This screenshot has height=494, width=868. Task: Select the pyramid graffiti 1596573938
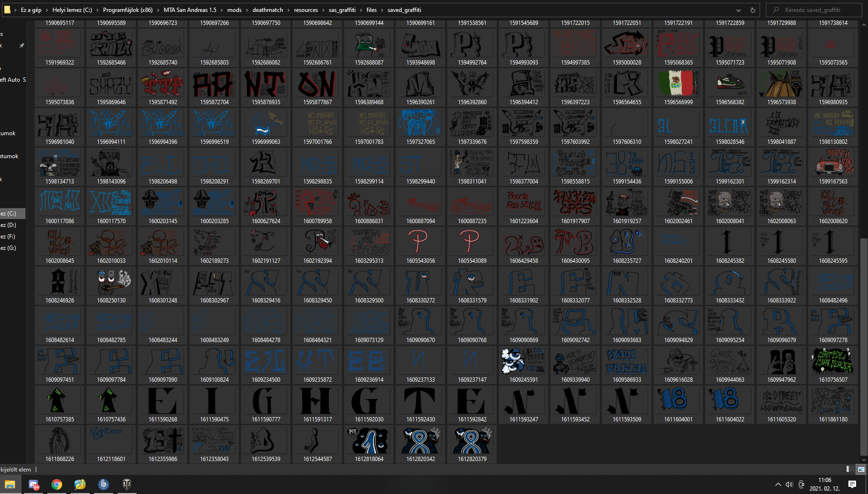[x=782, y=87]
